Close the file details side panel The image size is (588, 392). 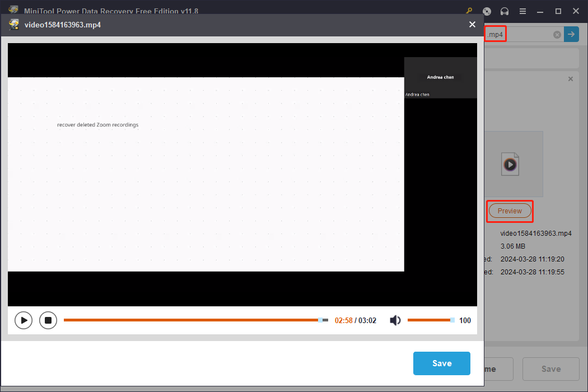571,79
